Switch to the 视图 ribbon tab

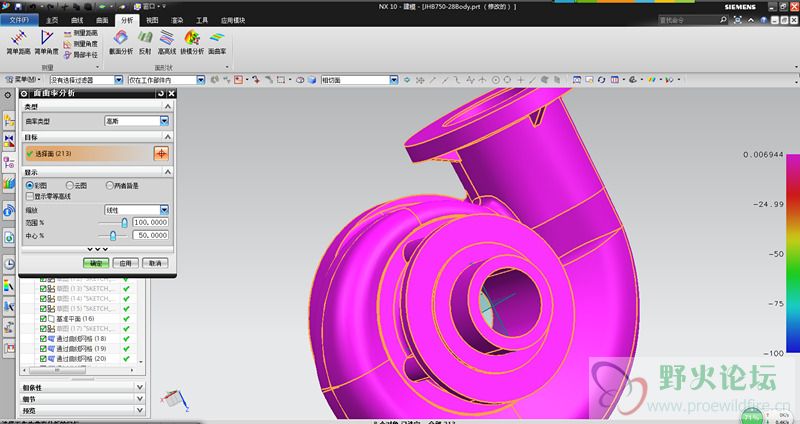click(152, 19)
